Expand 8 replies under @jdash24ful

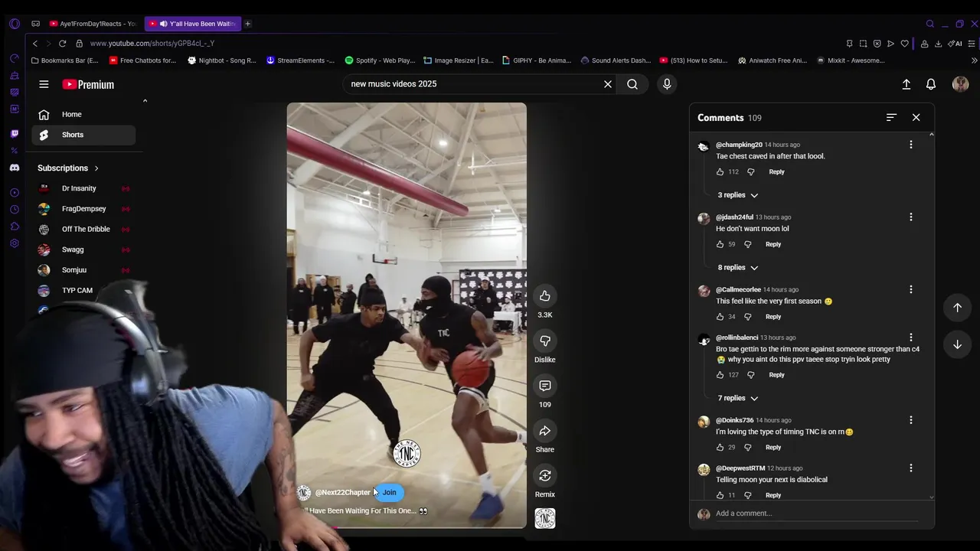coord(737,268)
